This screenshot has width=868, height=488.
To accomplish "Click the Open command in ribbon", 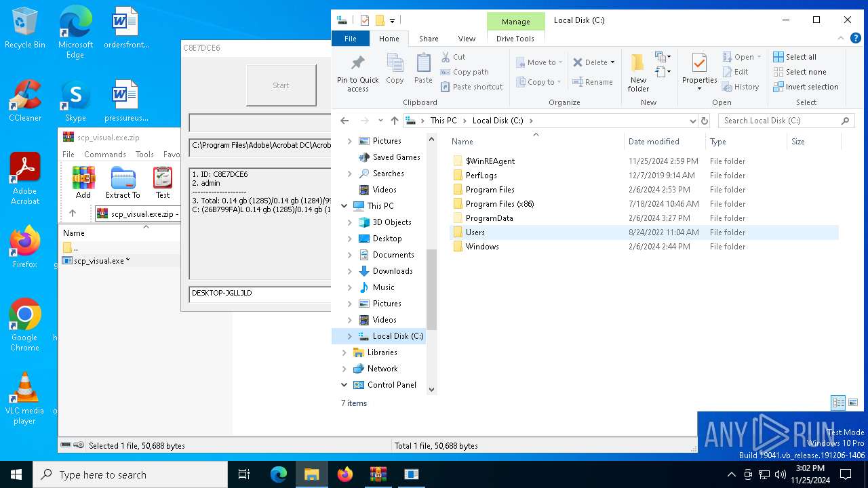I will coord(741,57).
